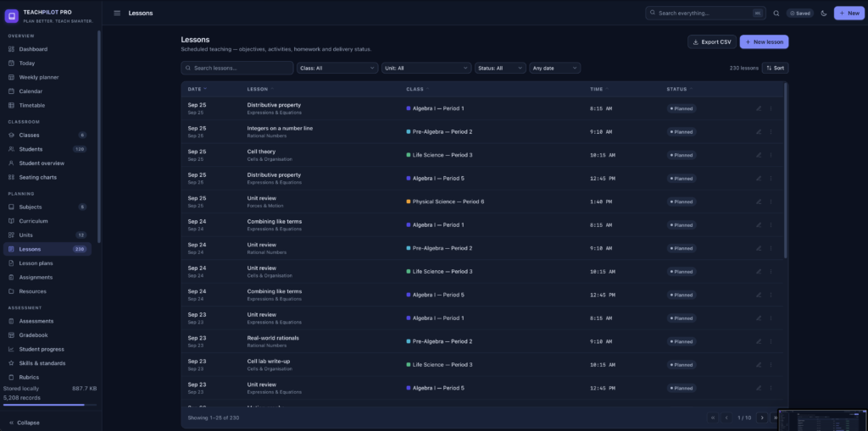The image size is (868, 431).
Task: Collapse the sidebar using Collapse
Action: point(25,423)
